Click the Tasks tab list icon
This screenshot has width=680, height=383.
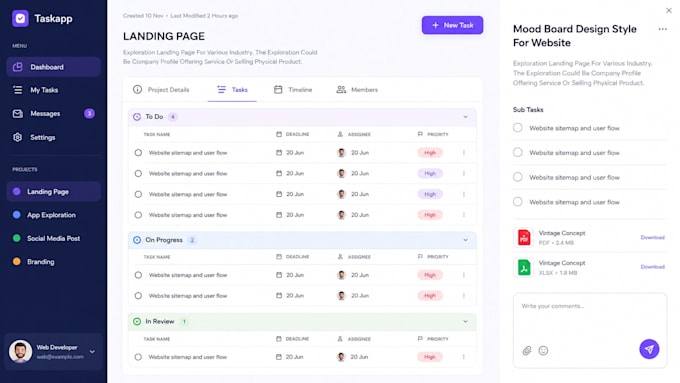(222, 89)
